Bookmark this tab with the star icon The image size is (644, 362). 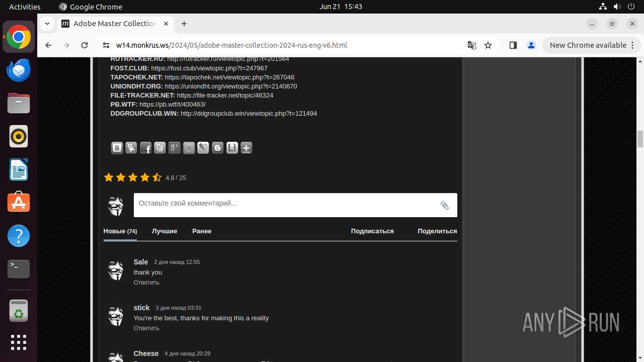tap(488, 45)
